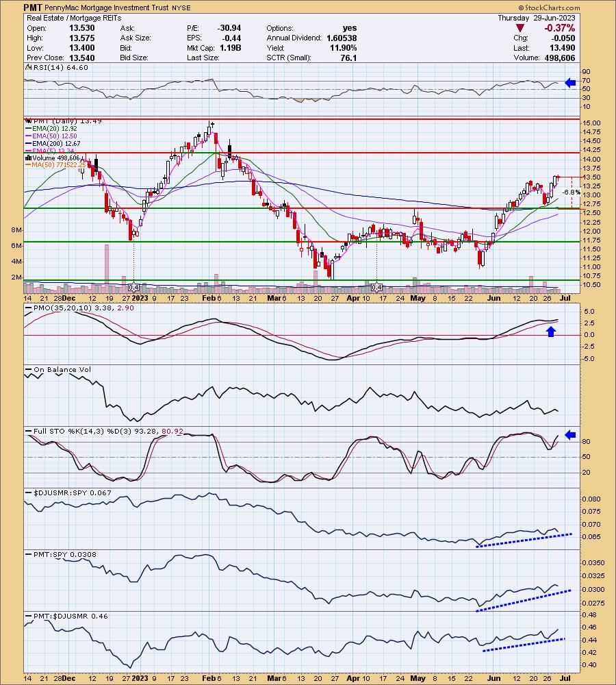The height and width of the screenshot is (685, 616).
Task: Click the Options value yes
Action: pos(350,28)
